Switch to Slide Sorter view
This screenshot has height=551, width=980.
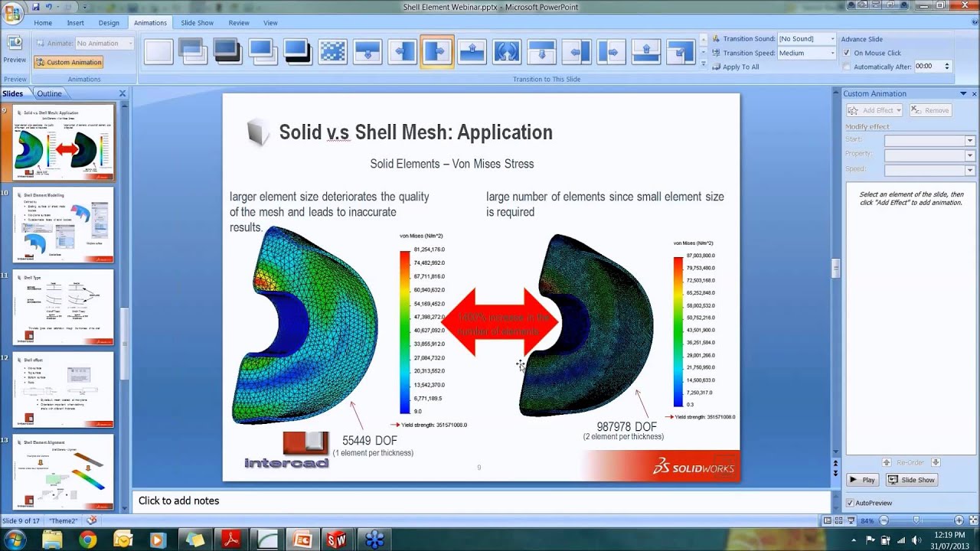click(839, 521)
